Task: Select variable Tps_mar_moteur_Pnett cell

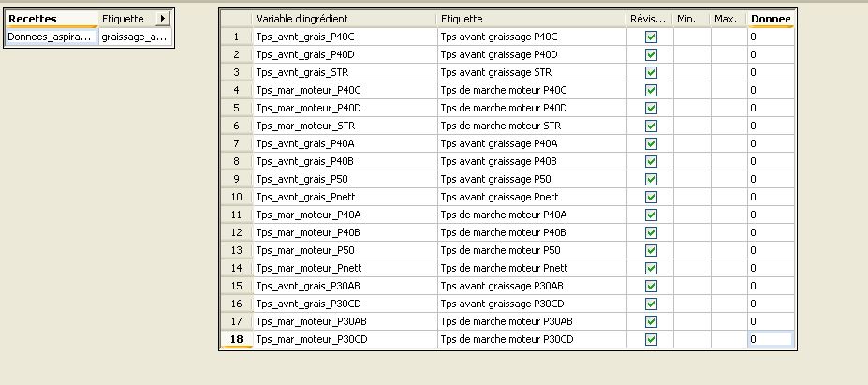Action: click(x=345, y=268)
